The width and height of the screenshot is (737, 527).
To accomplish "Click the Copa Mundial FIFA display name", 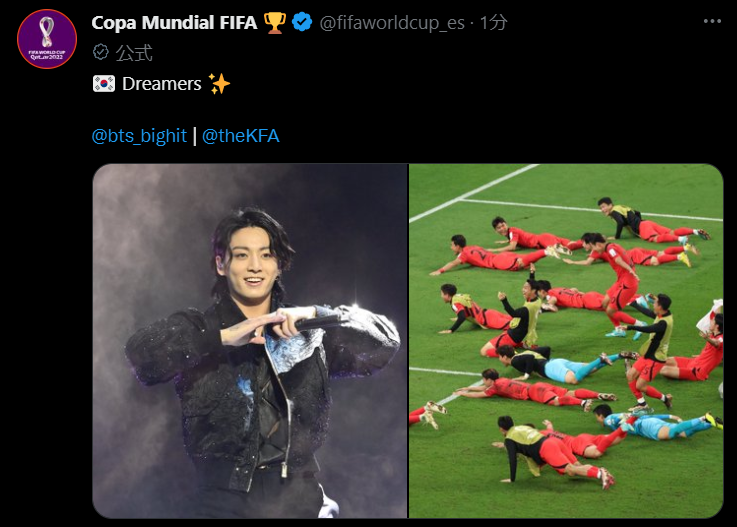I will pyautogui.click(x=174, y=23).
